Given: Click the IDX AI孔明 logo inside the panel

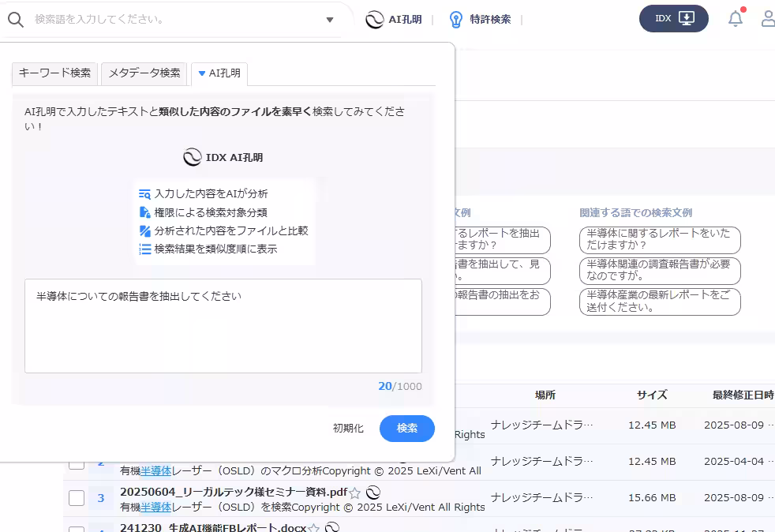Looking at the screenshot, I should 192,157.
